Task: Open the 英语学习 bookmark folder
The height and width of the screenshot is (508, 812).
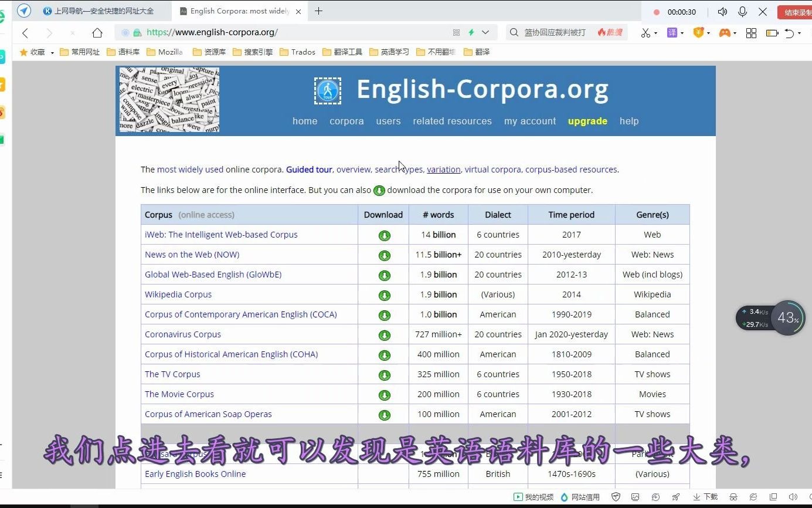Action: pos(389,52)
